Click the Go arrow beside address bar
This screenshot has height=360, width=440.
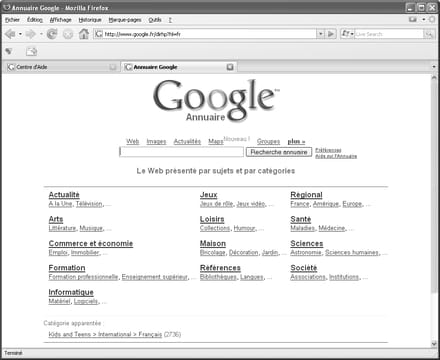click(x=331, y=34)
